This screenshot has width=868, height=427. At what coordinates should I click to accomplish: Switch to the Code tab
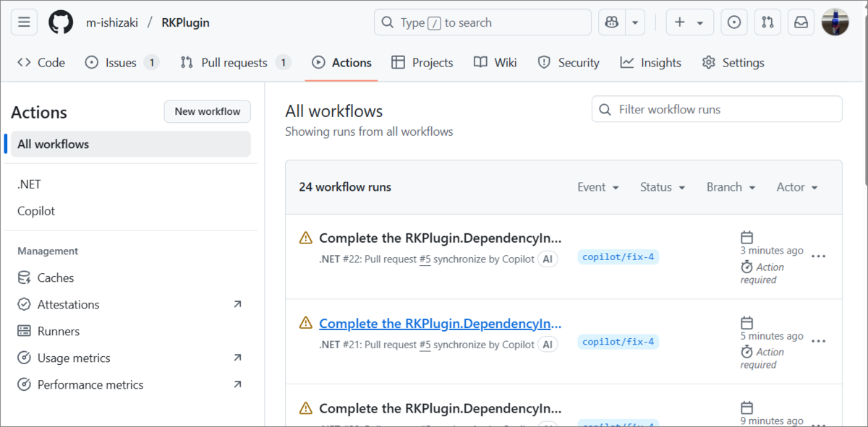[x=41, y=63]
